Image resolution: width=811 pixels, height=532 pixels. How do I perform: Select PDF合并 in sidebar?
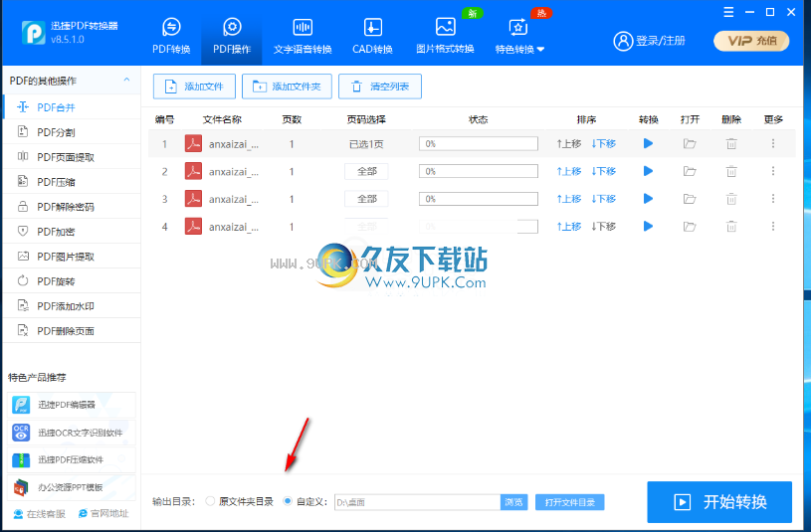point(72,107)
